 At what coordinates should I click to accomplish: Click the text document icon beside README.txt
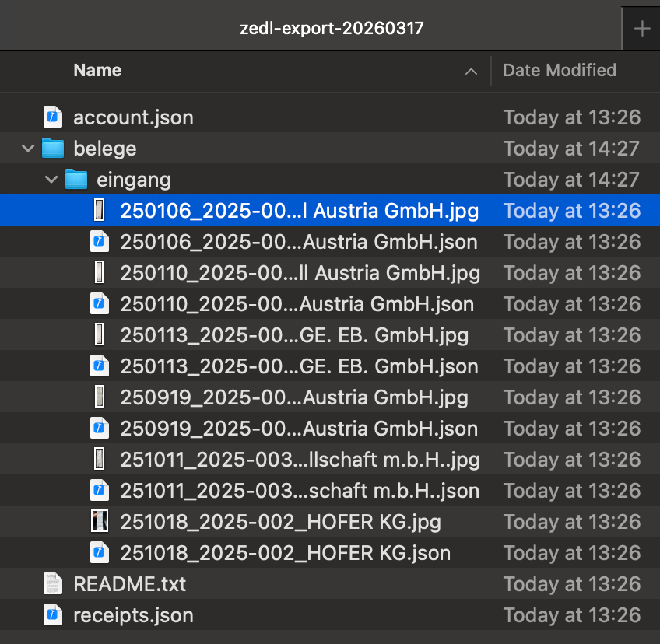[52, 583]
